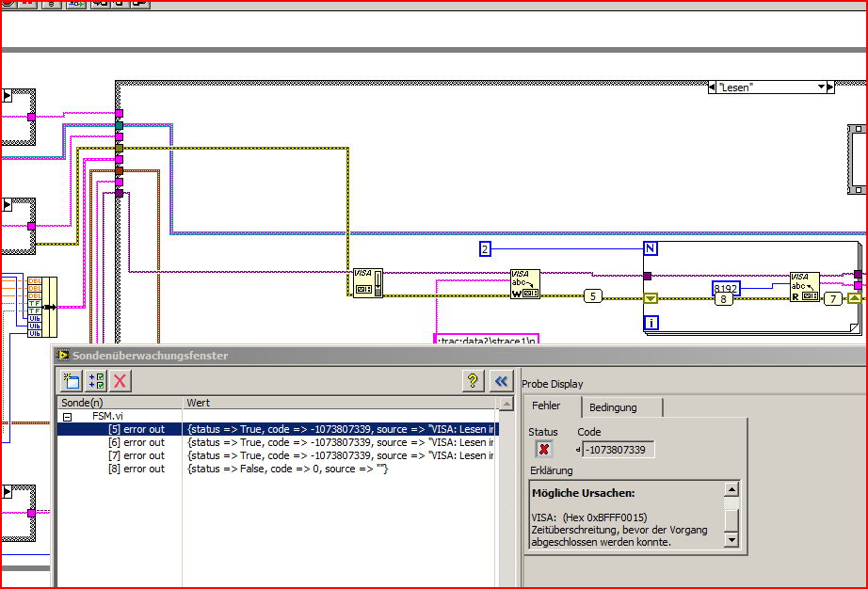The image size is (868, 589).
Task: Open the "Lesen" case selector dropdown
Action: pos(822,87)
